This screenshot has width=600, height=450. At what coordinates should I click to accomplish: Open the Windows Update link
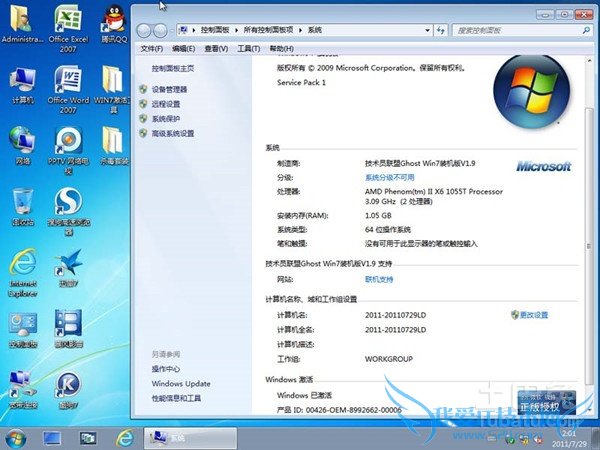click(x=181, y=383)
